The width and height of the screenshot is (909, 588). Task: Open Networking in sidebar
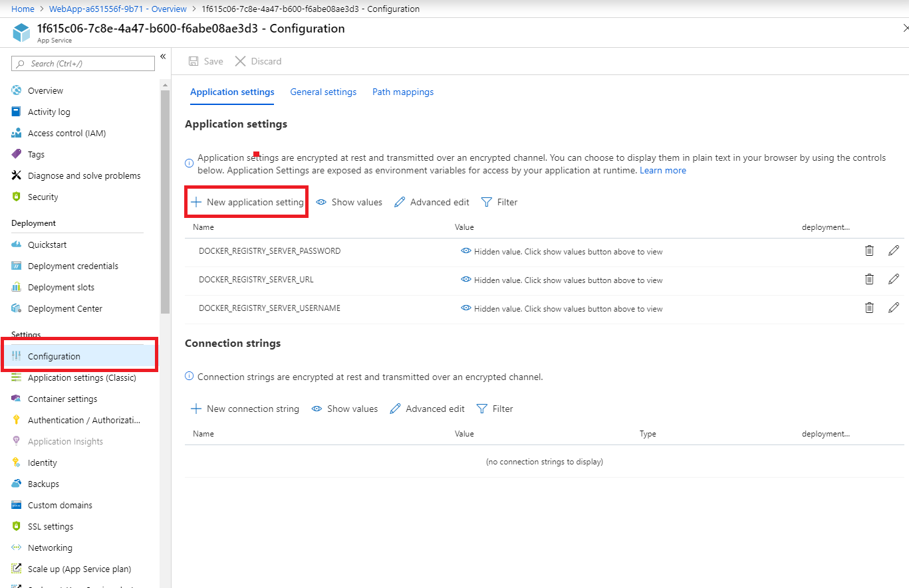click(x=50, y=547)
